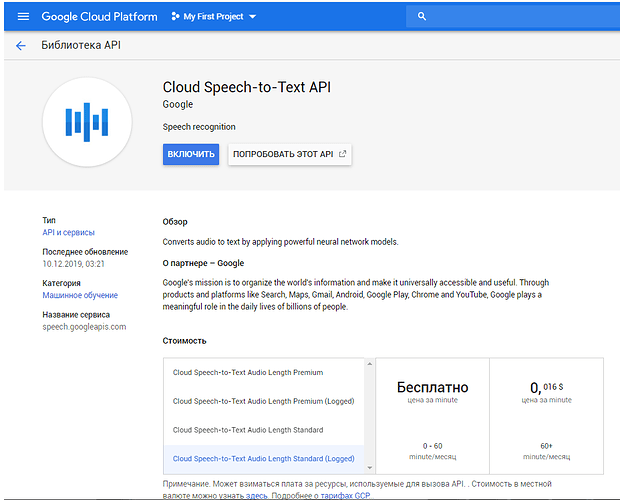
Task: Click the speech.googleapis.com service name
Action: point(84,327)
